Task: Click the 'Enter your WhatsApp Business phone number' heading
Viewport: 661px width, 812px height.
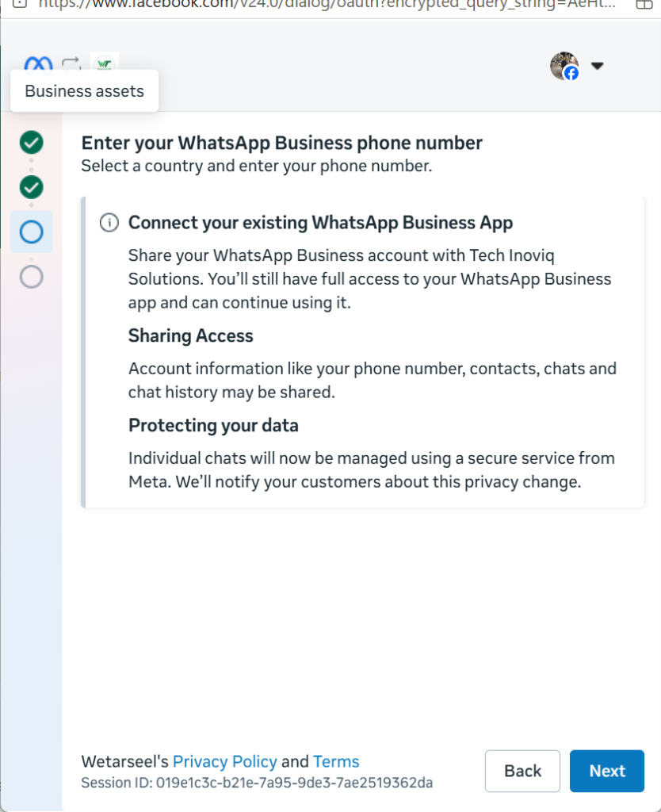Action: (x=281, y=143)
